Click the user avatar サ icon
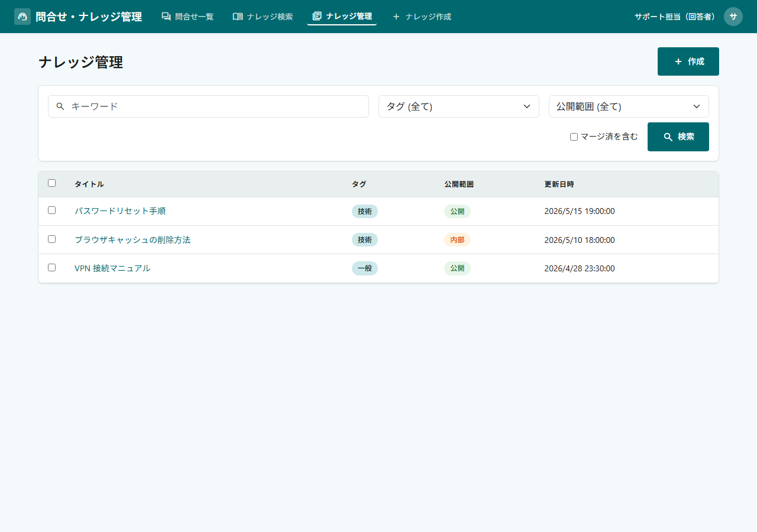 click(733, 17)
